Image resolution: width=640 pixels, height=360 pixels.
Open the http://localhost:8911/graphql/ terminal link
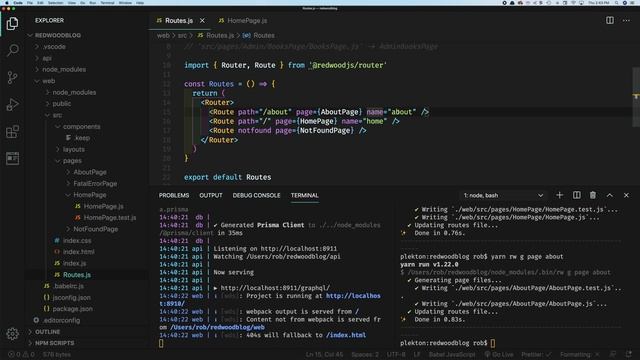pyautogui.click(x=275, y=288)
